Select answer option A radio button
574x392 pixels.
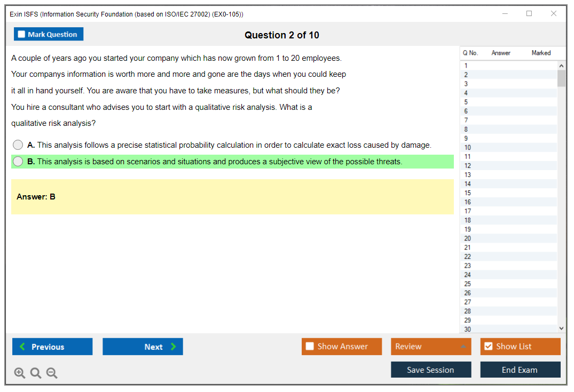point(18,145)
